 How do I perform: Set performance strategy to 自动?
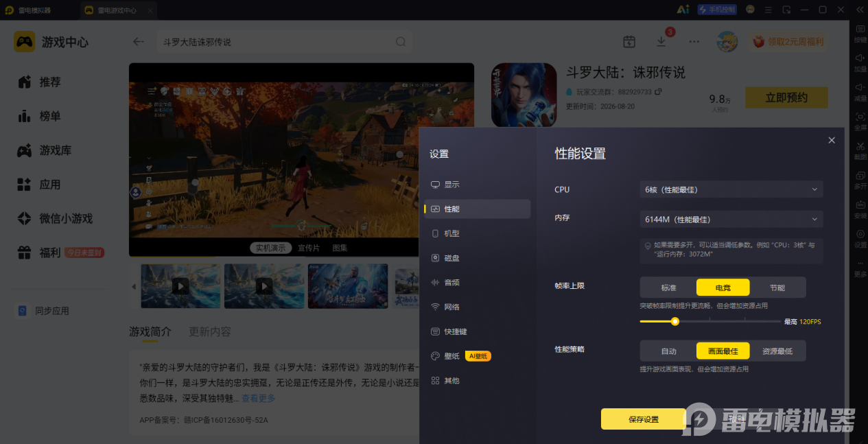pos(668,351)
